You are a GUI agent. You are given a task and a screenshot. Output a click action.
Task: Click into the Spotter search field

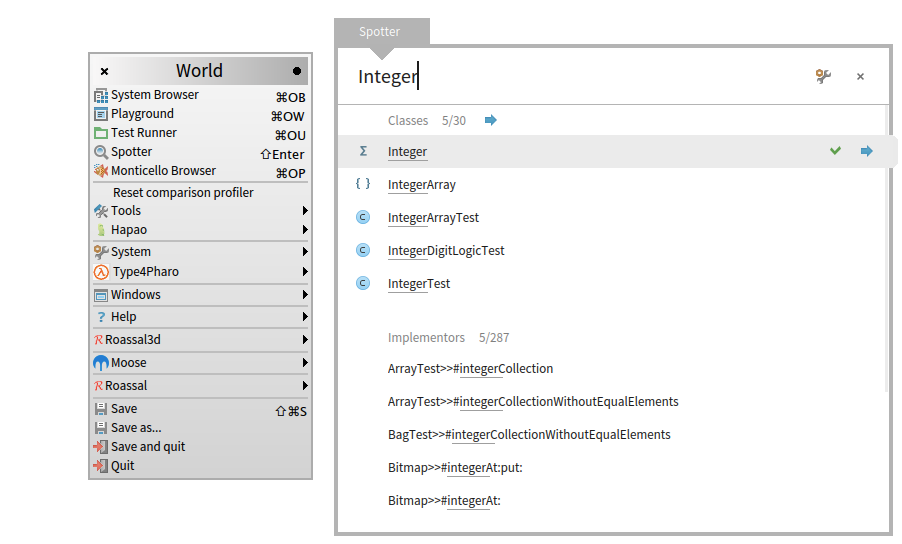(x=580, y=76)
